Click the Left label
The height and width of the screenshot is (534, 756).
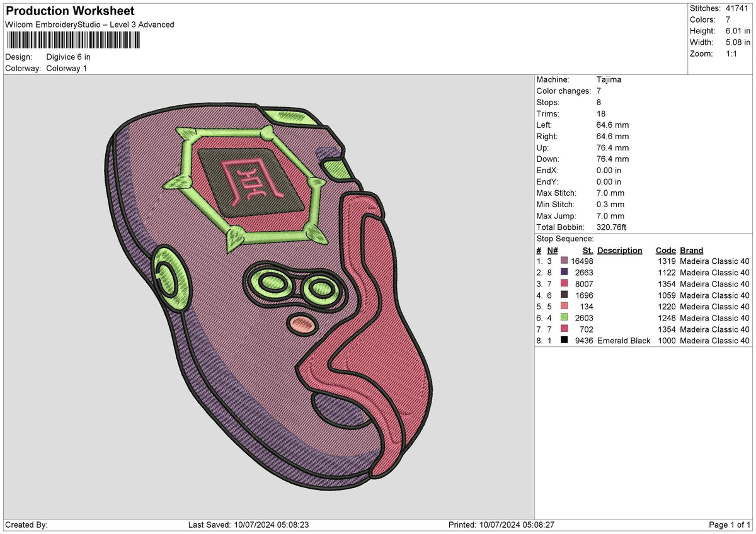tap(544, 125)
